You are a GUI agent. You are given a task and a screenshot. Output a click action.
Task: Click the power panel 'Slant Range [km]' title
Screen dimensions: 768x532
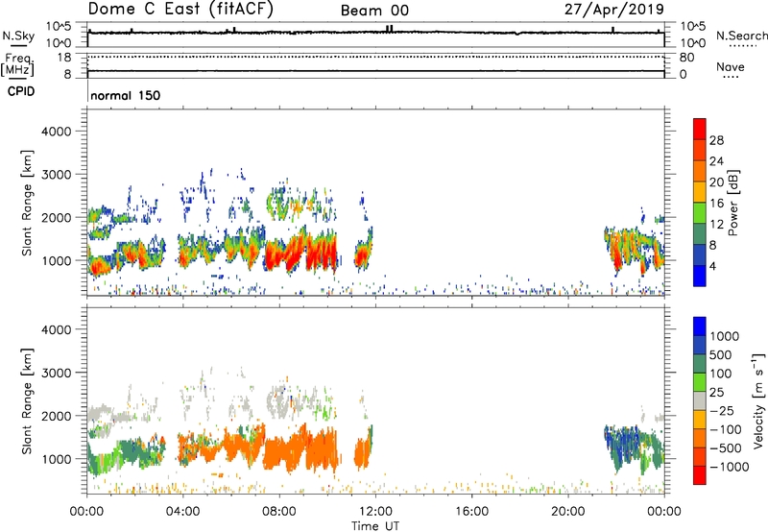[27, 203]
